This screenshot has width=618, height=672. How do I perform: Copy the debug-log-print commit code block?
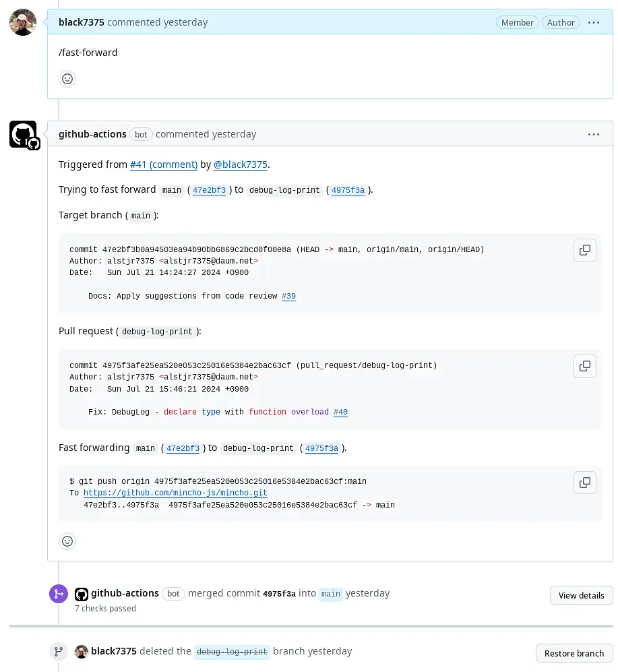584,367
